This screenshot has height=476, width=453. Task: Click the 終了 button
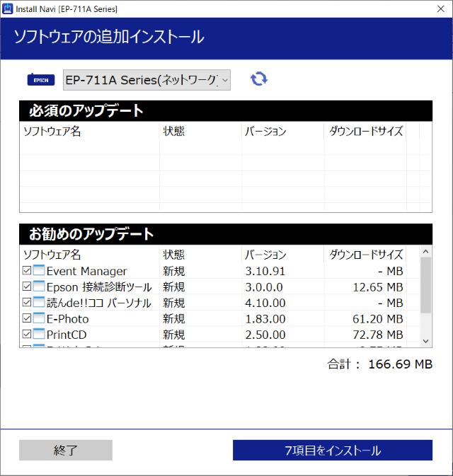click(66, 451)
